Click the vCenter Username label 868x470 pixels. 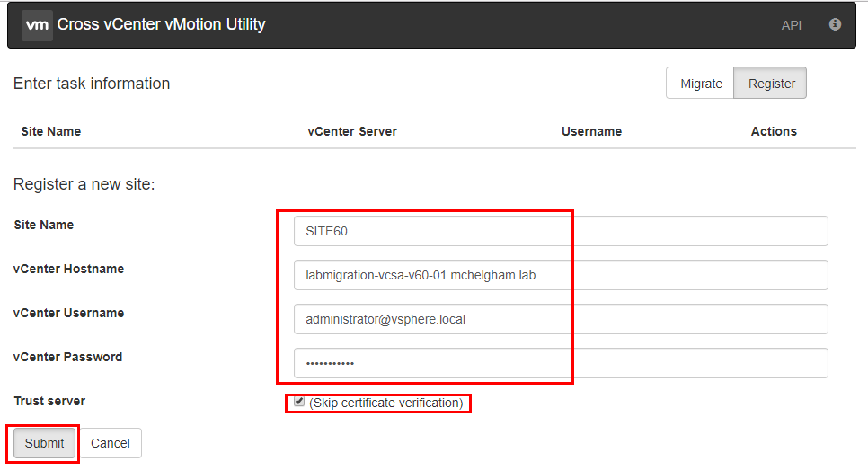[x=68, y=313]
